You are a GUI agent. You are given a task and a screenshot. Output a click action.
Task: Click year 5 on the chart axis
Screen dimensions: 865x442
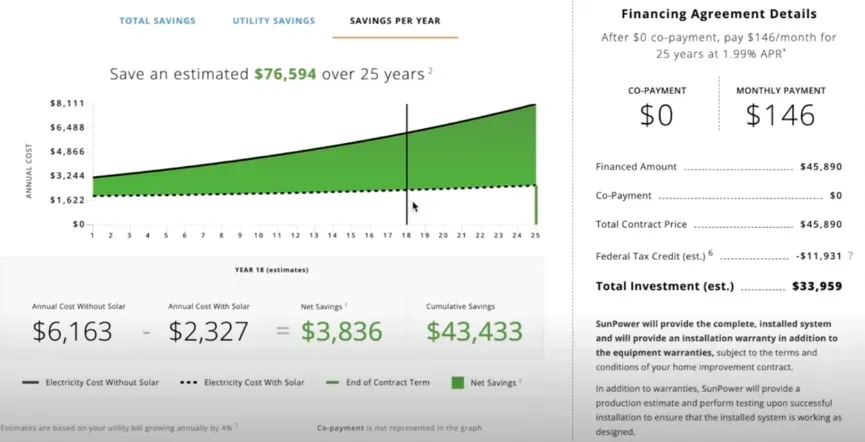[166, 236]
